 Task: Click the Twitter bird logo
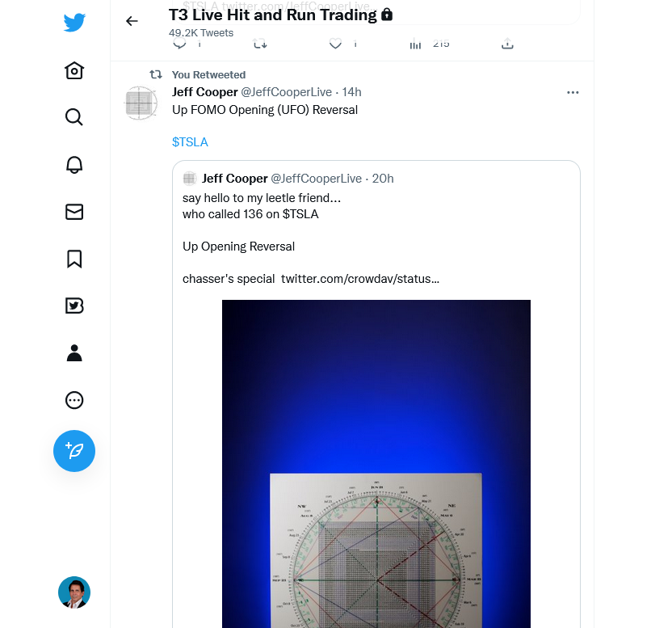coord(74,23)
